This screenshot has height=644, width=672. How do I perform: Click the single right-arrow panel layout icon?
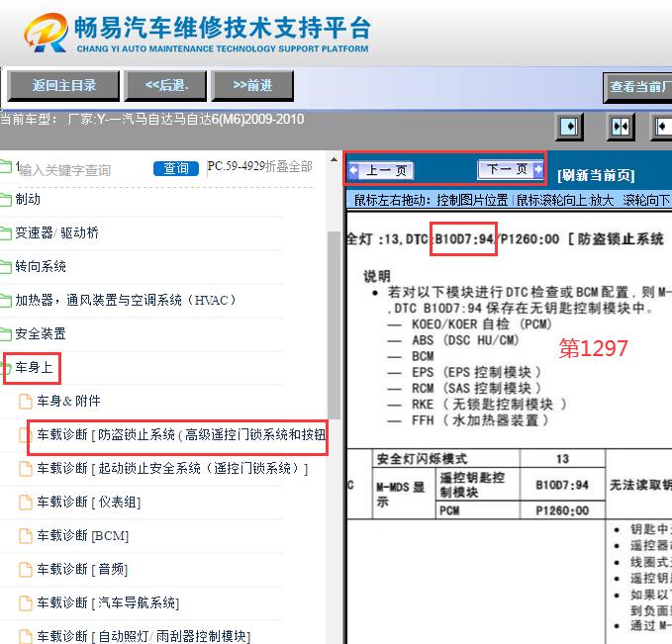(569, 127)
